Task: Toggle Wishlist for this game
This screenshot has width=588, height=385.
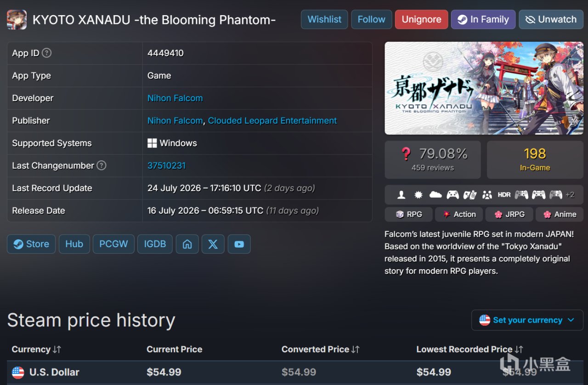Action: (324, 19)
